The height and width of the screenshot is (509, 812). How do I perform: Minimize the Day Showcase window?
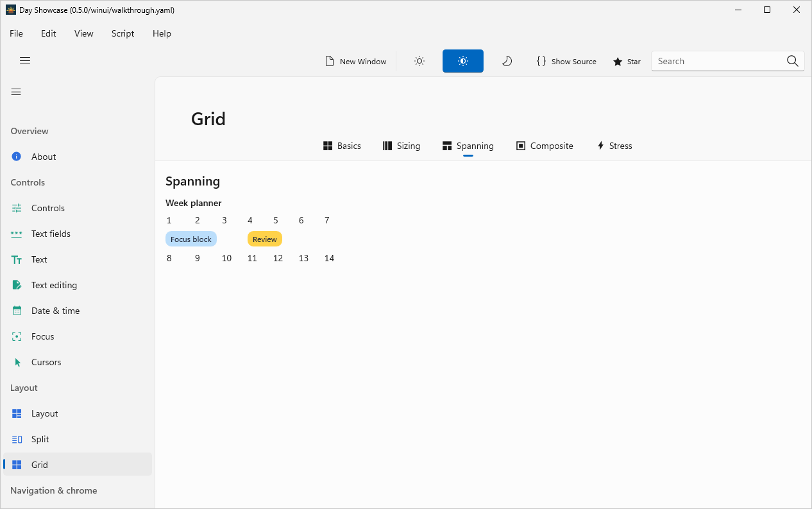click(738, 10)
